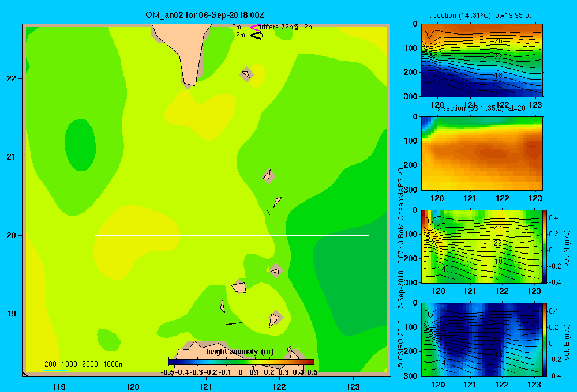Click latitude label 20 on the main map

click(x=12, y=235)
